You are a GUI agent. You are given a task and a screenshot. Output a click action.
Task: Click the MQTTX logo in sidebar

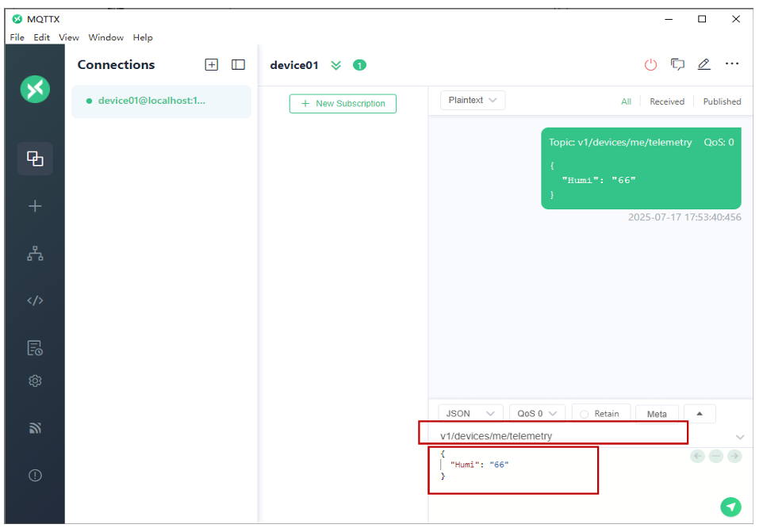tap(35, 90)
